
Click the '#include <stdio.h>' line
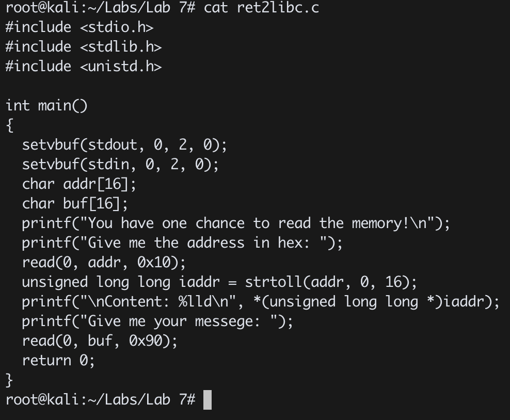tap(79, 27)
